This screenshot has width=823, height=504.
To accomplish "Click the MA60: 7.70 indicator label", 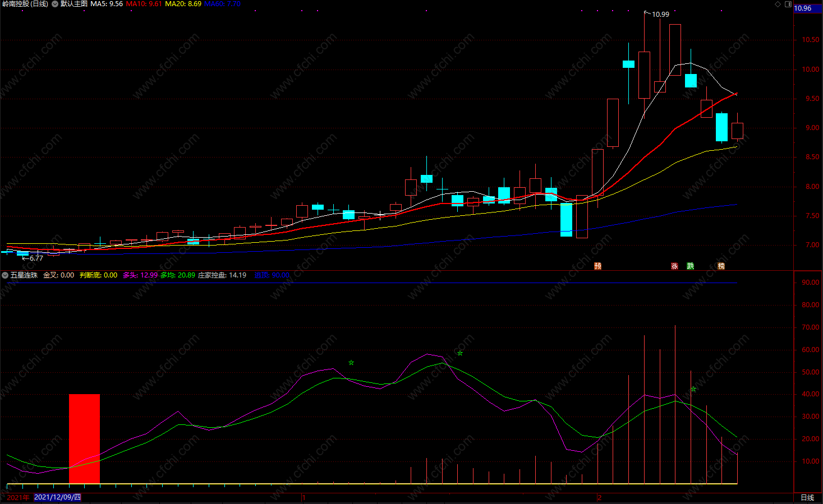I will click(x=222, y=4).
